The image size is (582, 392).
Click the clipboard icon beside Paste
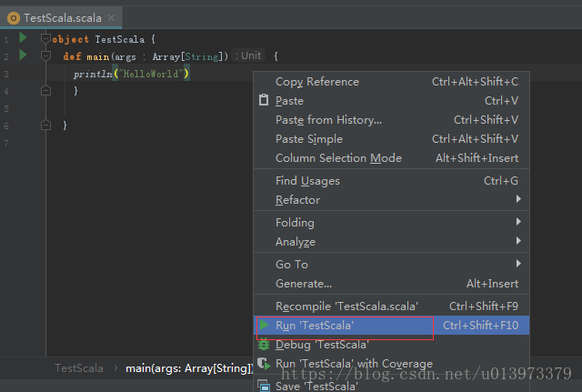pyautogui.click(x=264, y=101)
